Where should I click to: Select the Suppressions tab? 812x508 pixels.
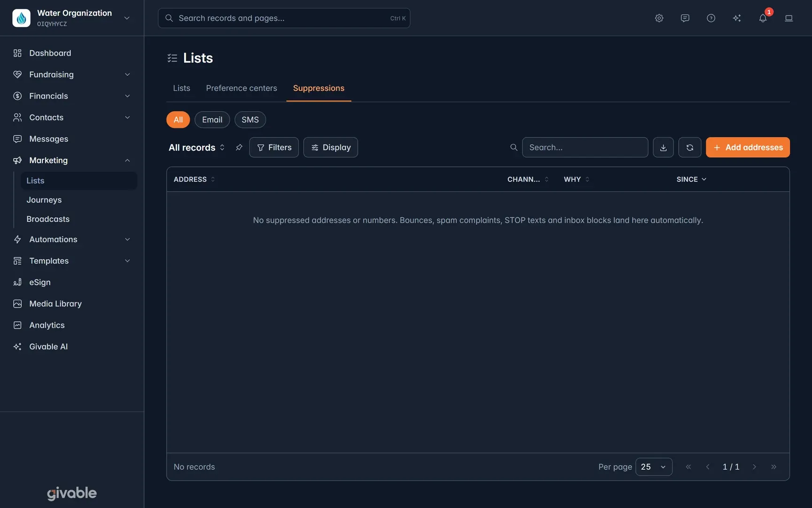[x=319, y=88]
